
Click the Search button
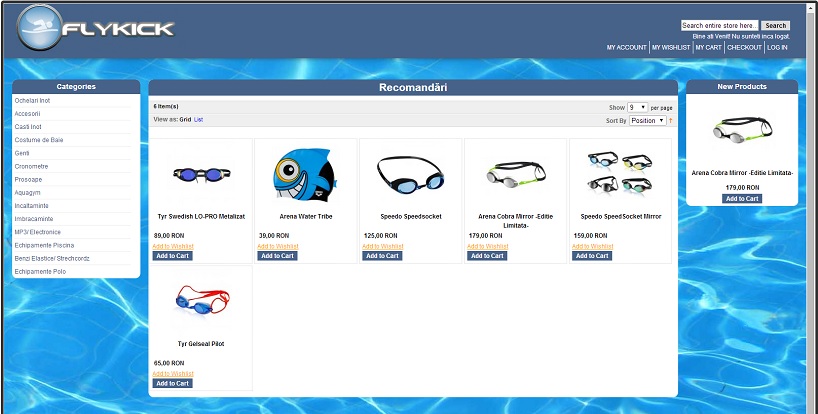(x=775, y=26)
